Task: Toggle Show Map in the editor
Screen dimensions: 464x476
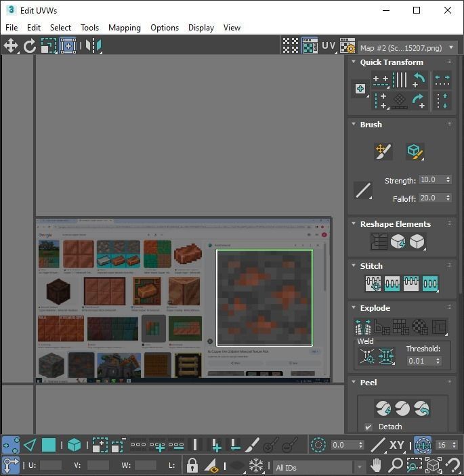Action: click(x=310, y=46)
